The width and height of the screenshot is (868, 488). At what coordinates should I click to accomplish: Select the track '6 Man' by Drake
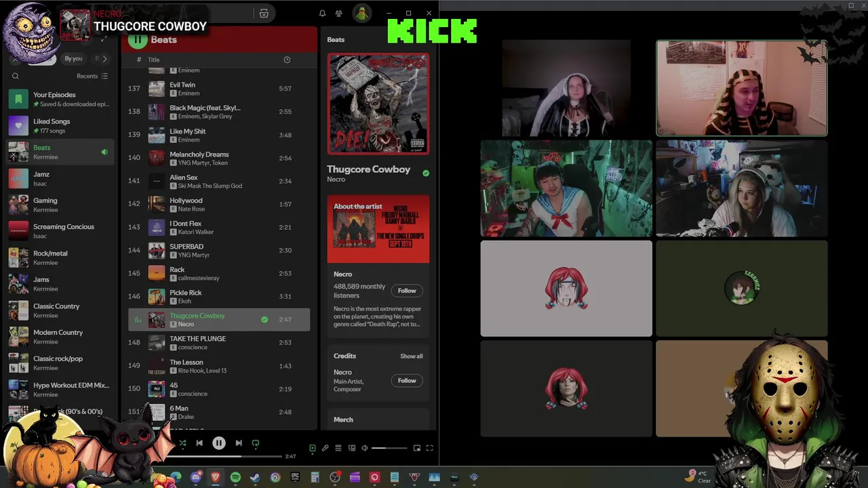coord(219,412)
